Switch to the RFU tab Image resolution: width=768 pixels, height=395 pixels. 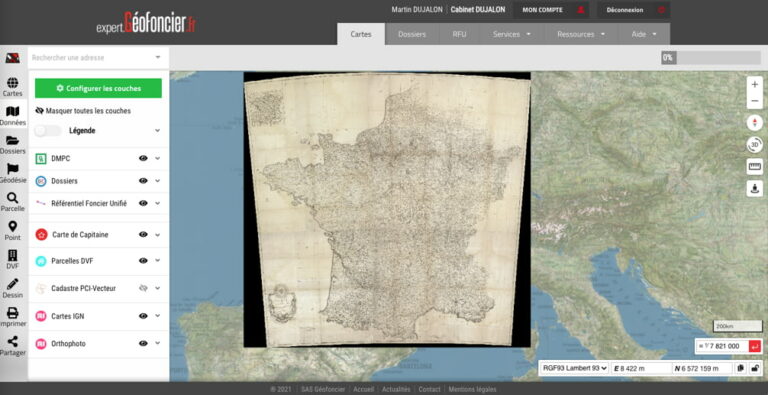[459, 34]
